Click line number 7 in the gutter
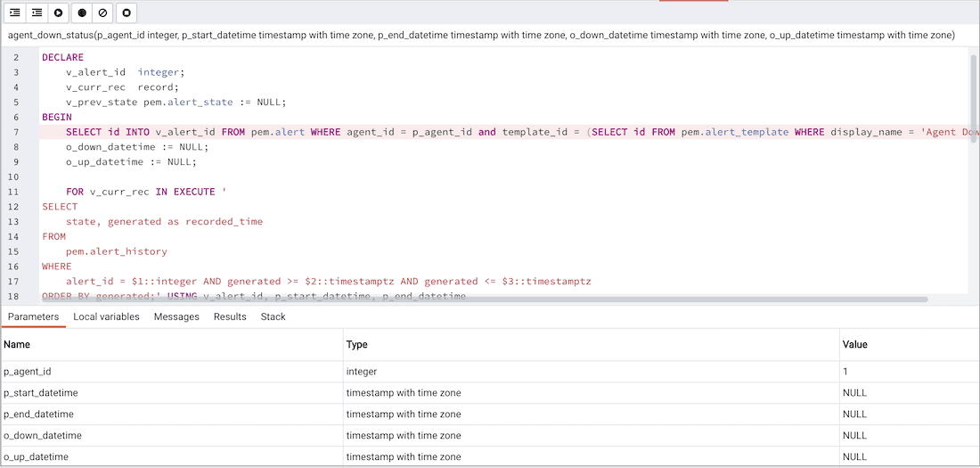The image size is (980, 468). coord(16,132)
